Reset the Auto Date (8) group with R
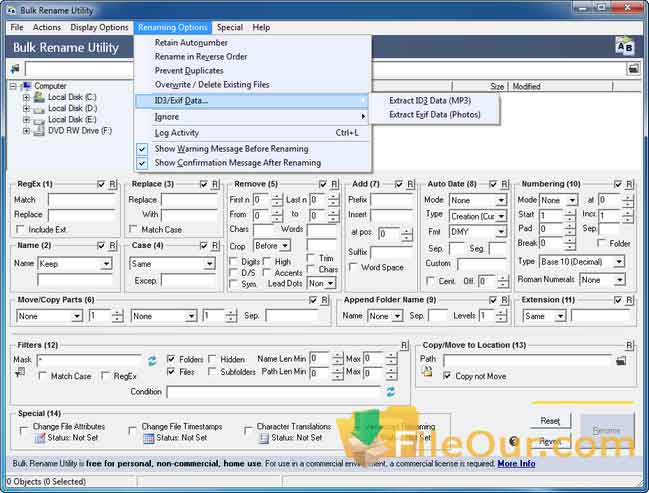649x493 pixels. [x=505, y=184]
